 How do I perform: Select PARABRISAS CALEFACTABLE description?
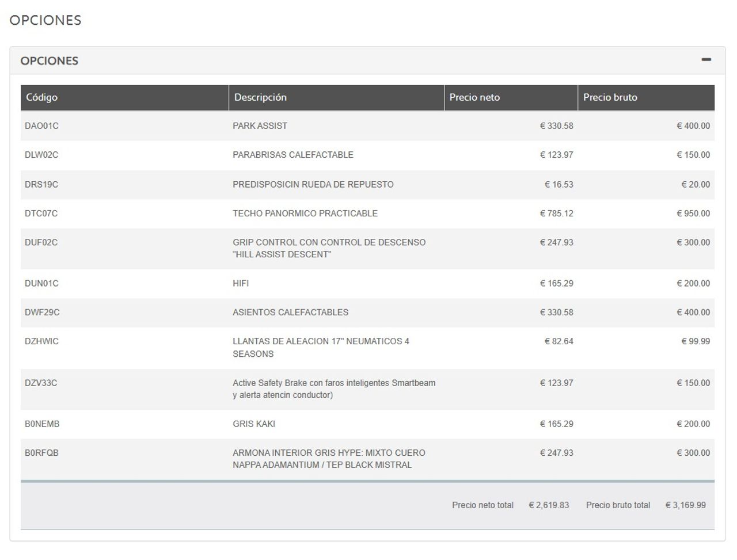click(x=293, y=155)
